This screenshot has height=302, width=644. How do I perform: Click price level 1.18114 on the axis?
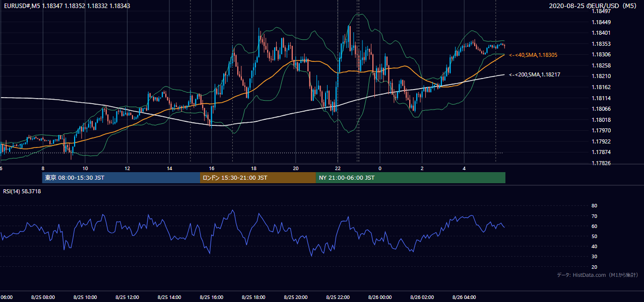click(x=601, y=98)
